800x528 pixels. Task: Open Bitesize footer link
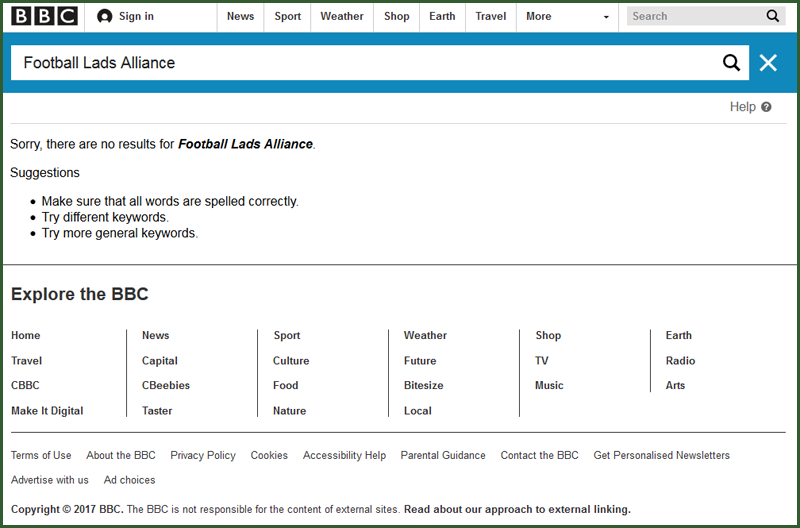click(x=423, y=385)
